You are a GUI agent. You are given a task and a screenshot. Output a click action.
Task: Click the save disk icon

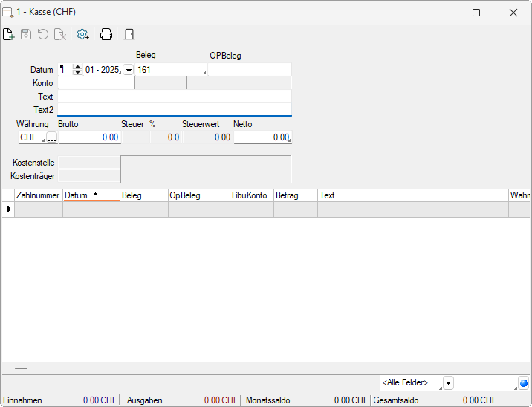point(26,34)
